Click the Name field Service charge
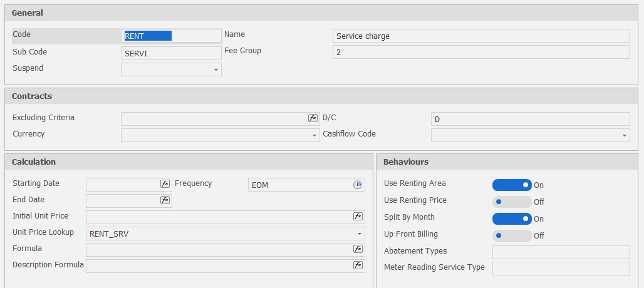 pos(481,36)
